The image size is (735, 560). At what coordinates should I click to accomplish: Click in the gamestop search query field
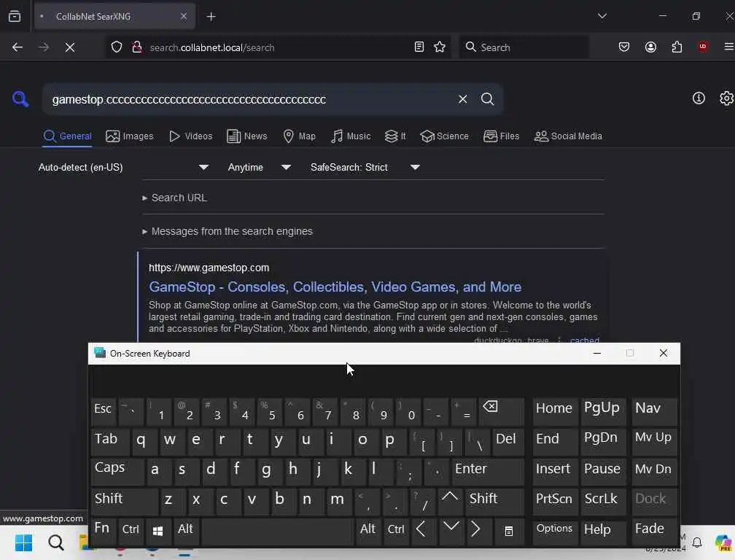[x=249, y=99]
